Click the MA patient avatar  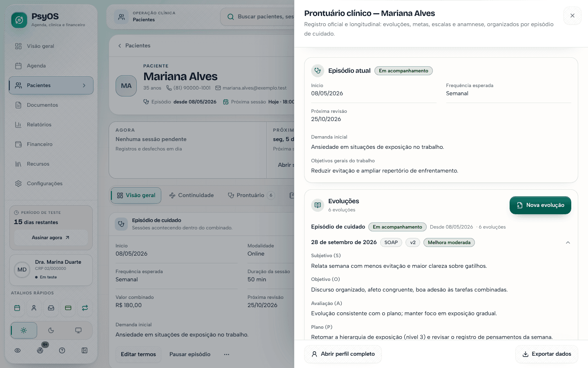[x=126, y=86]
